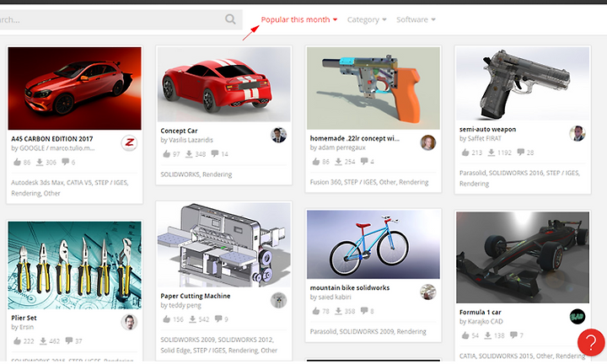The width and height of the screenshot is (607, 364).
Task: Click the semi-auto weapon title link
Action: (x=487, y=129)
